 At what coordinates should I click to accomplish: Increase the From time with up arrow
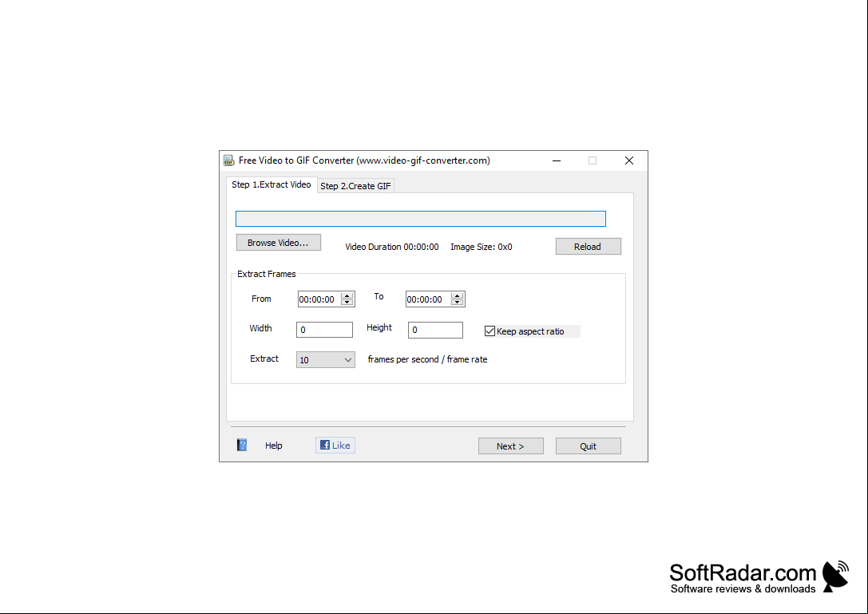pos(347,295)
